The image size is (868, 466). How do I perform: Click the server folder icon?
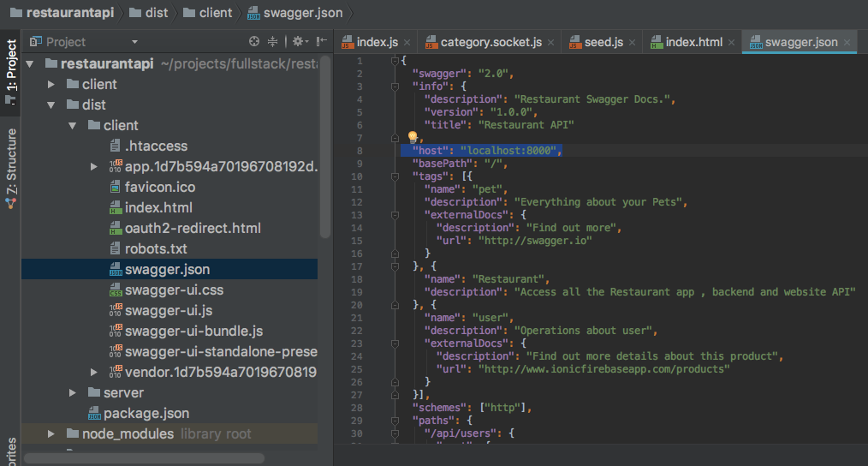point(94,393)
